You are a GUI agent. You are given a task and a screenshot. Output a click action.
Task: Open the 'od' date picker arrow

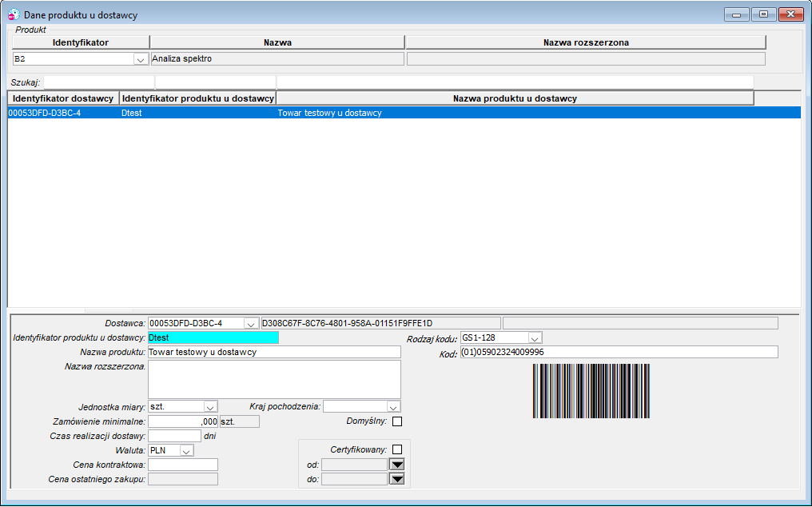click(397, 465)
